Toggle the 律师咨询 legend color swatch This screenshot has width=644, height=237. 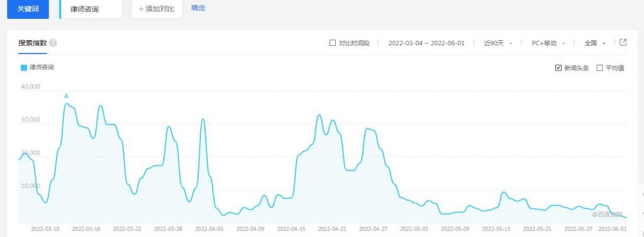[x=24, y=67]
